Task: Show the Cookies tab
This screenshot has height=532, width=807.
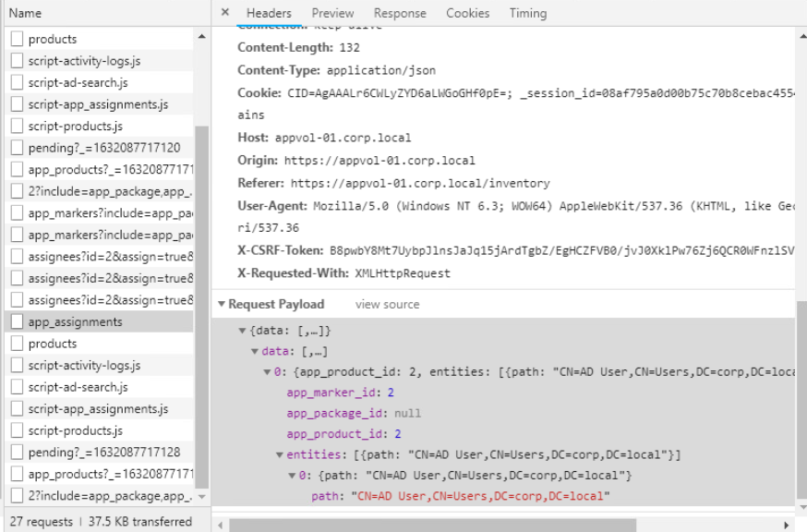Action: (x=467, y=13)
